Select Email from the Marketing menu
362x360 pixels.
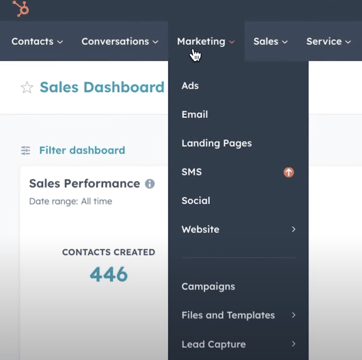(x=195, y=114)
